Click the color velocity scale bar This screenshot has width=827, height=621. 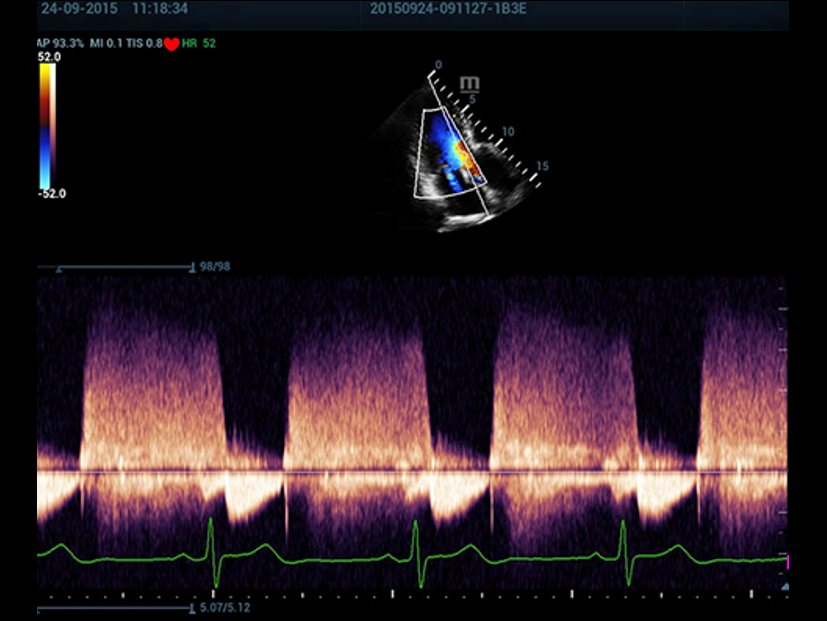(x=47, y=125)
